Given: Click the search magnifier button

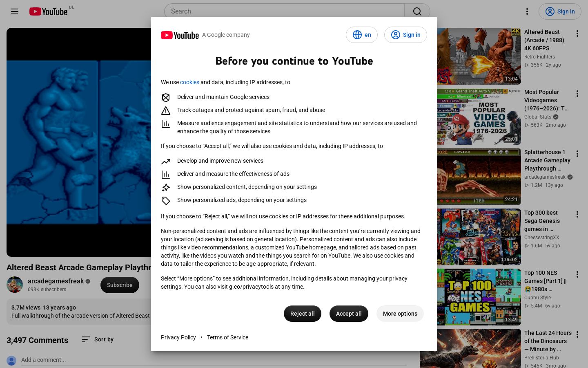Looking at the screenshot, I should coord(417,11).
